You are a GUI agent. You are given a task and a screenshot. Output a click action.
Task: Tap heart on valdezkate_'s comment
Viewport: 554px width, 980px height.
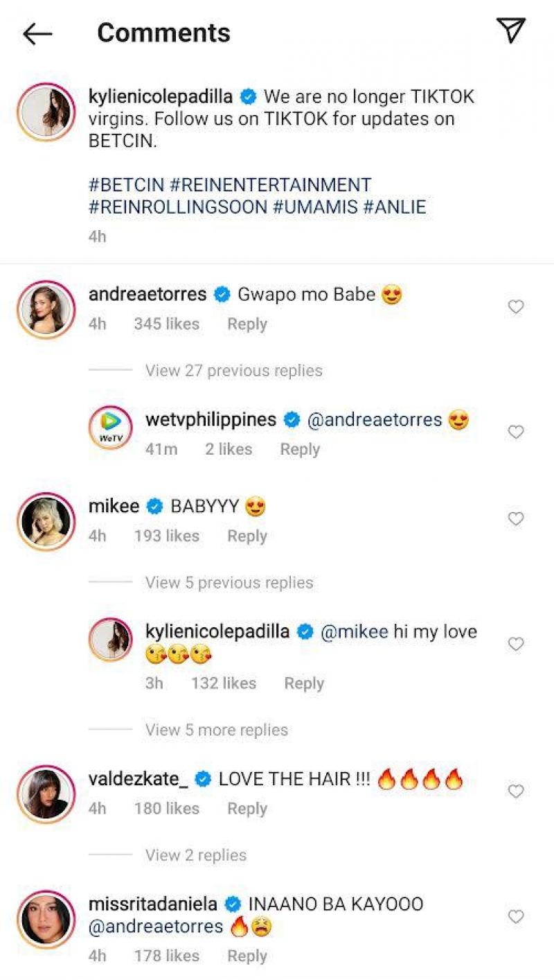(516, 791)
